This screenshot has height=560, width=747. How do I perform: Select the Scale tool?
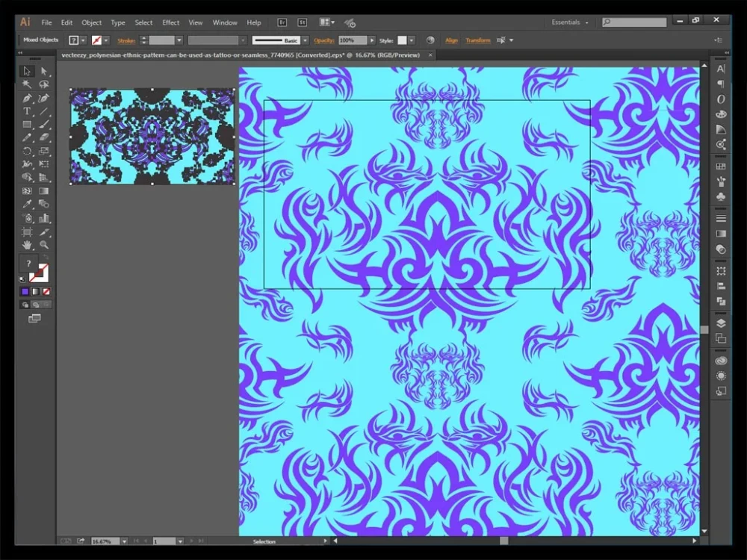coord(44,151)
